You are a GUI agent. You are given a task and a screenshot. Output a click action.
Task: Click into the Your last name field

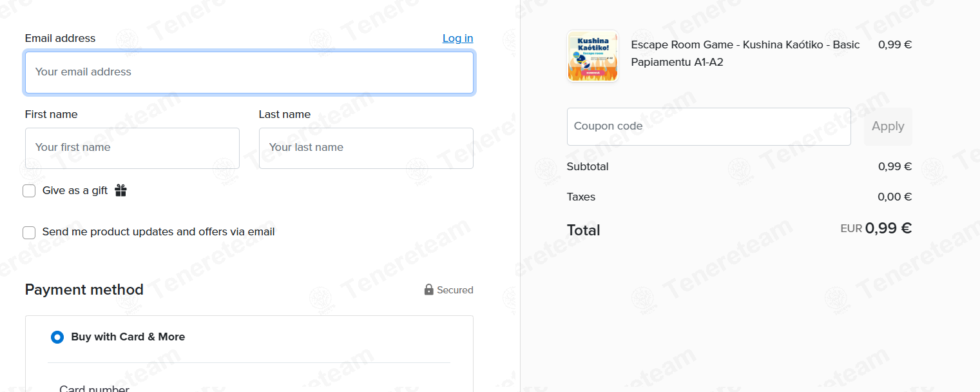point(366,148)
